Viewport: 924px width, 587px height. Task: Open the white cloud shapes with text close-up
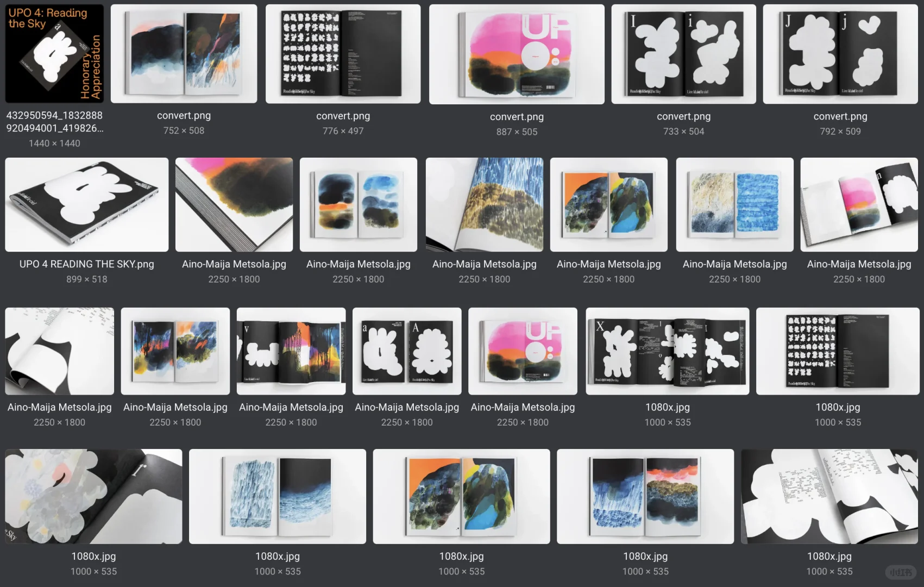click(829, 496)
